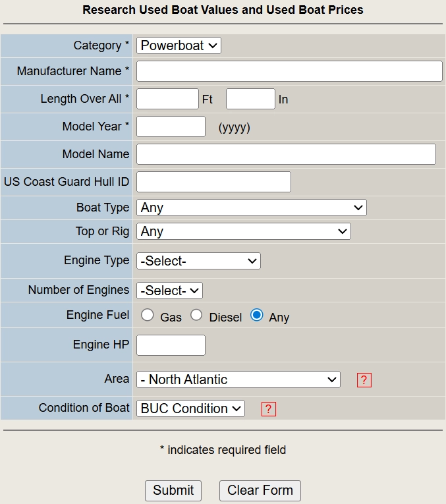Focus the Manufacturer Name text field

tap(289, 71)
